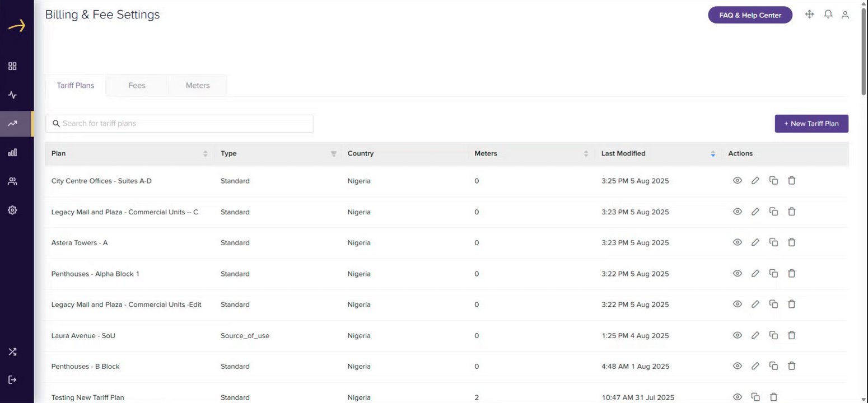Switch to the Meters tab
The height and width of the screenshot is (403, 868).
[x=198, y=86]
